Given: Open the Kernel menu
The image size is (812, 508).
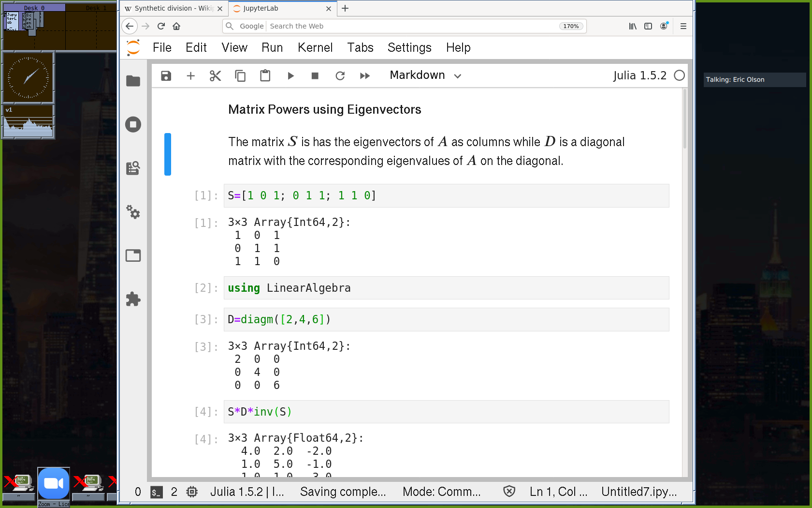Looking at the screenshot, I should (x=315, y=47).
